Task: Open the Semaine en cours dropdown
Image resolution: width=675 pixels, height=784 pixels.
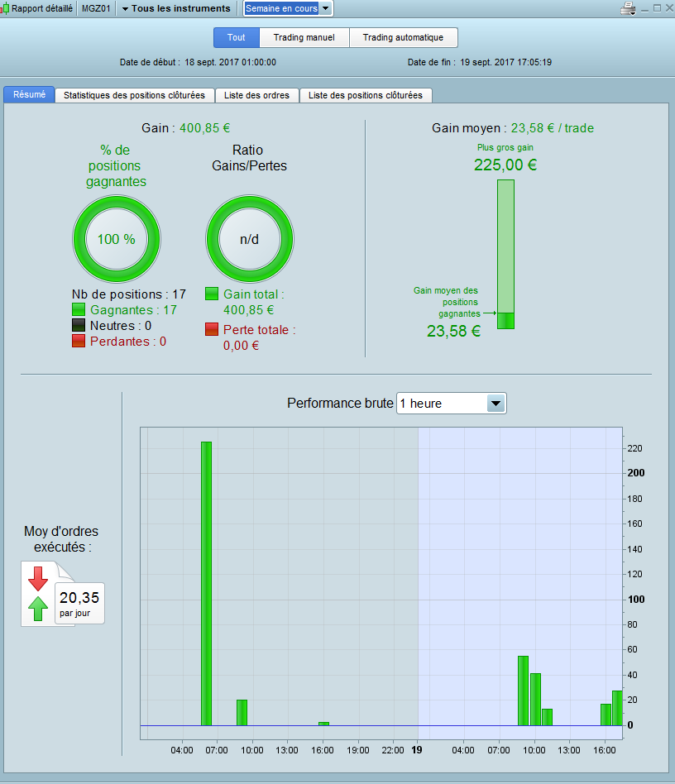Action: pyautogui.click(x=288, y=8)
